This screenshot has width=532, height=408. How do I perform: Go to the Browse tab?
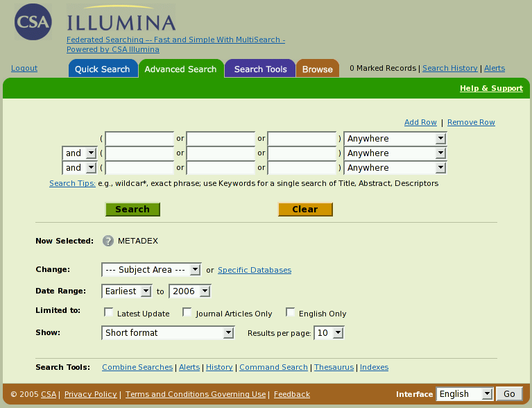point(318,69)
